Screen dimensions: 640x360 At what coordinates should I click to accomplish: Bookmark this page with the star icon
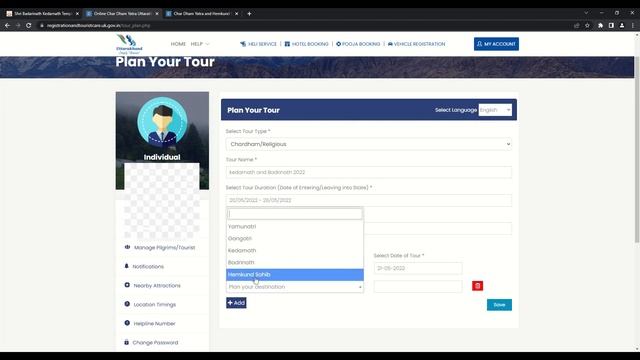pos(587,25)
